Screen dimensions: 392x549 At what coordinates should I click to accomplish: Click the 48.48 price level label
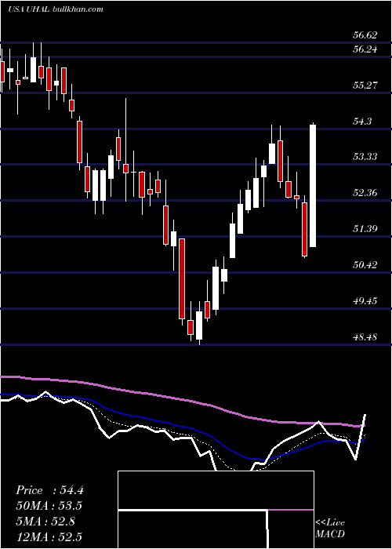click(x=365, y=337)
